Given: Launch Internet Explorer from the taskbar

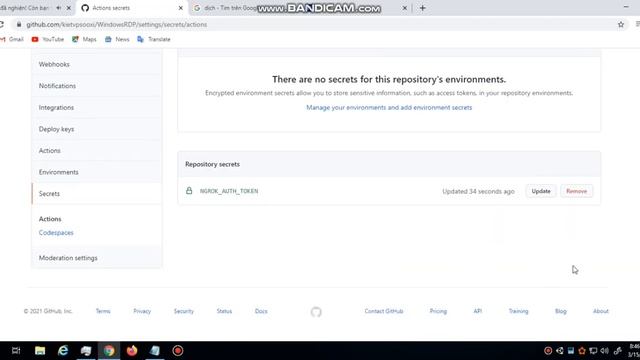Looking at the screenshot, I should coord(63,351).
